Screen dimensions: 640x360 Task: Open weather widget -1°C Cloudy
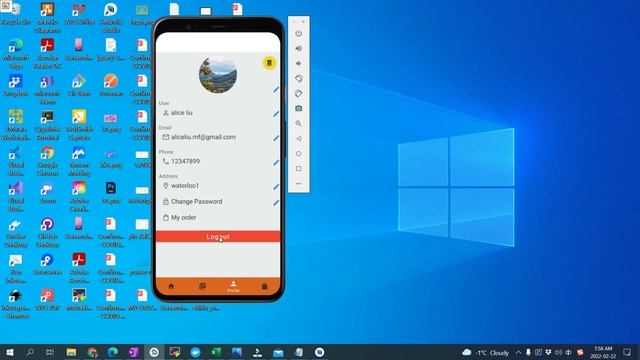[x=486, y=352]
